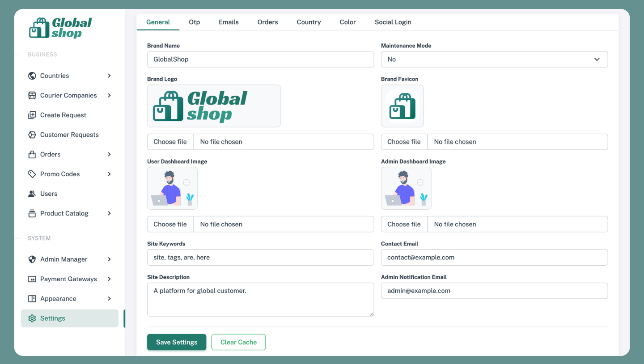Screen dimensions: 644x364
Task: Expand the Admin Manager submenu chevron
Action: tap(109, 259)
